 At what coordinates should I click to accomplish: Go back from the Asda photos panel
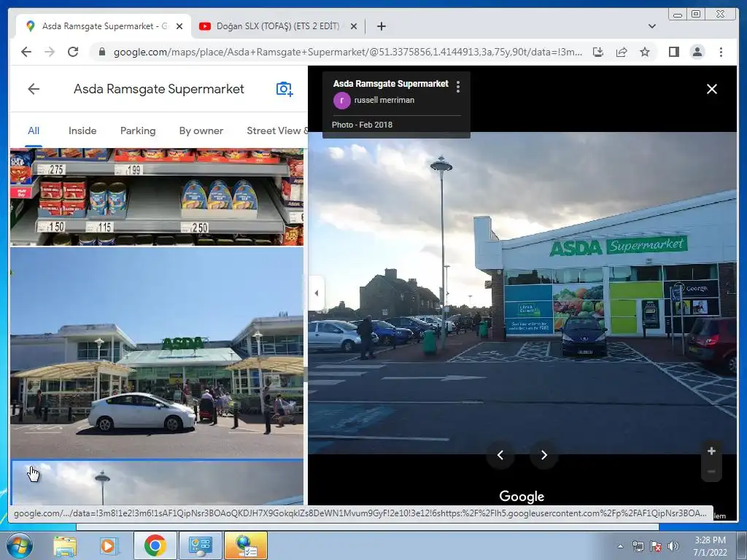pos(34,89)
